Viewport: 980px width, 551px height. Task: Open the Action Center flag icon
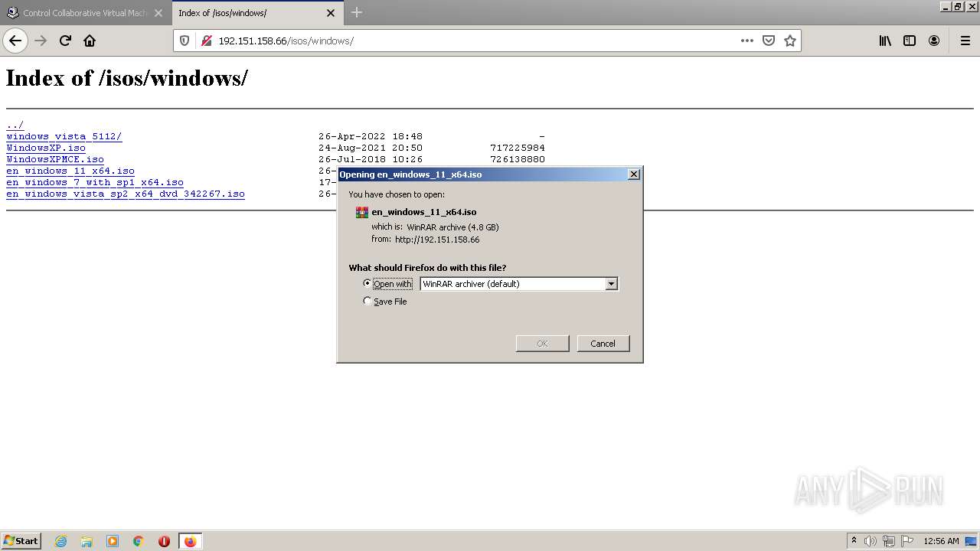[x=907, y=541]
